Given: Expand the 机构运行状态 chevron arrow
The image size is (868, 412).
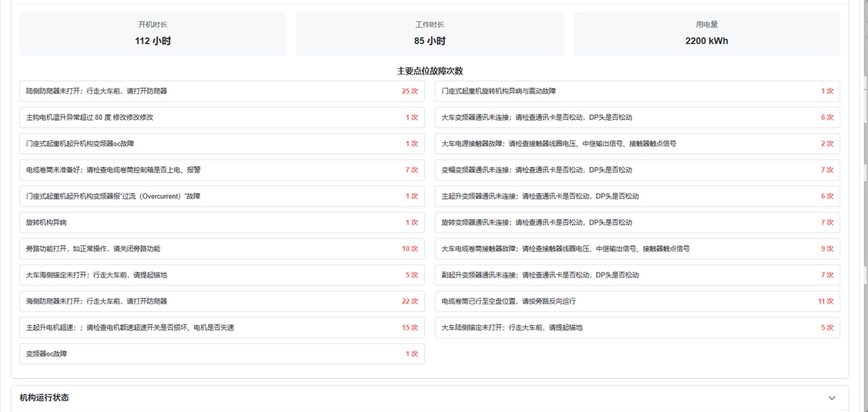Looking at the screenshot, I should (832, 398).
